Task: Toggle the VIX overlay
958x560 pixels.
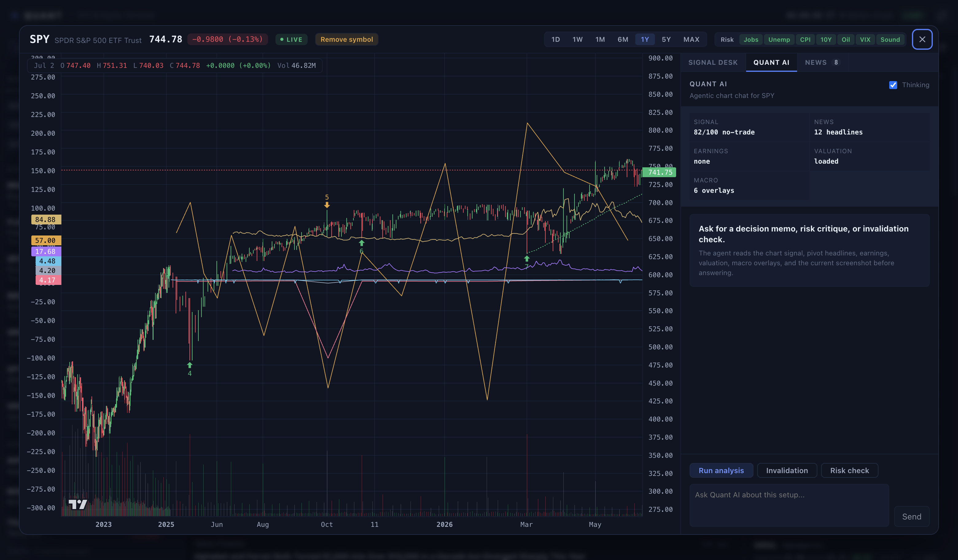Action: click(x=865, y=40)
